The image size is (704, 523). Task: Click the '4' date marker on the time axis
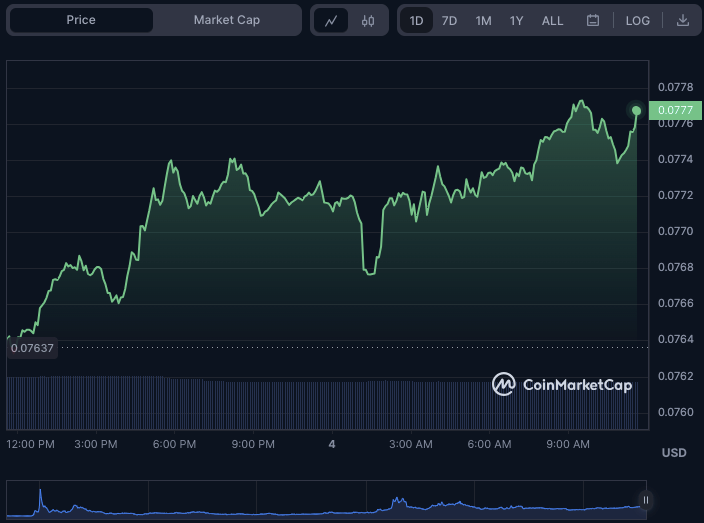332,444
